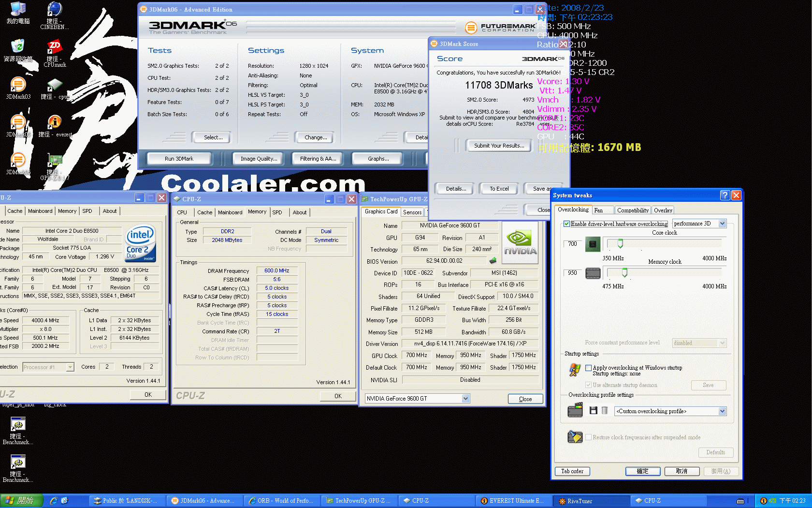Click the restore clocks broom icon in System tweaks
The image size is (812, 508).
[575, 436]
